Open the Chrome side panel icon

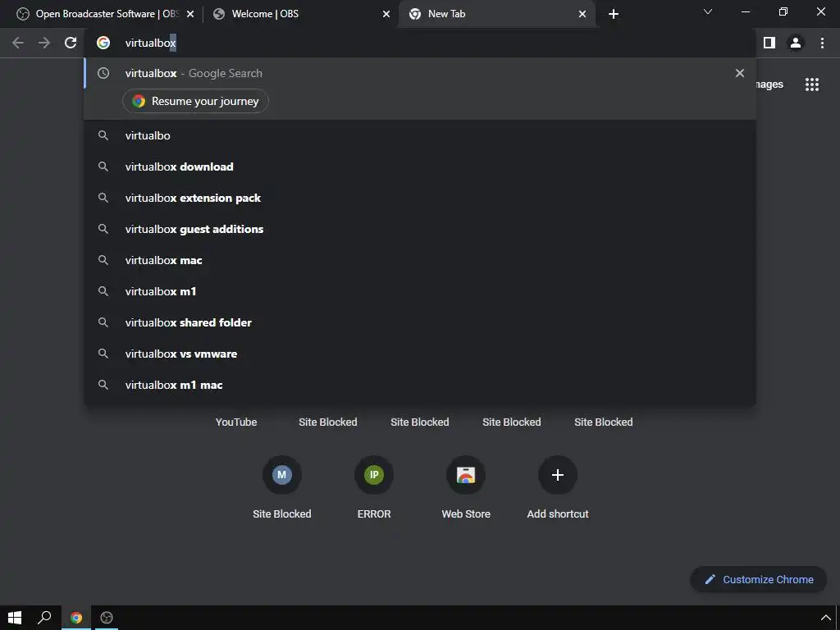769,43
